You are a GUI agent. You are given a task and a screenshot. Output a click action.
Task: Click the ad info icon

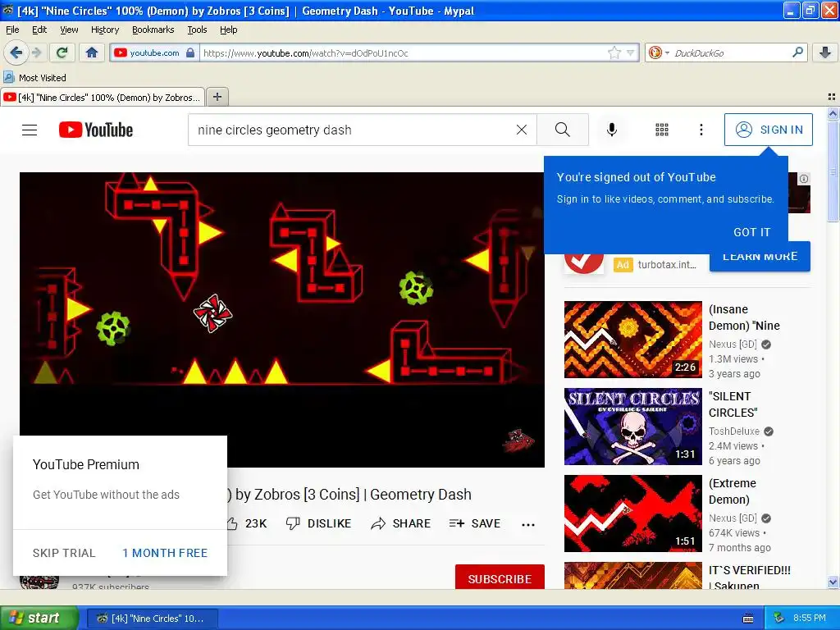tap(804, 179)
